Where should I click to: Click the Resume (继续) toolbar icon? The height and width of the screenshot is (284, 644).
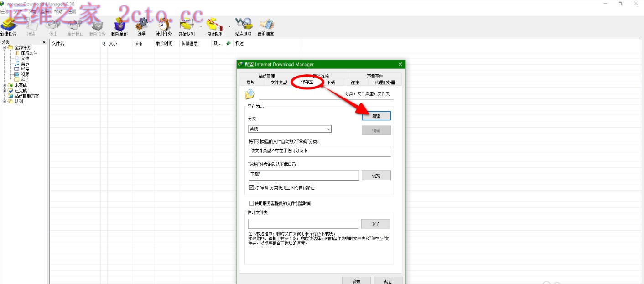[31, 26]
